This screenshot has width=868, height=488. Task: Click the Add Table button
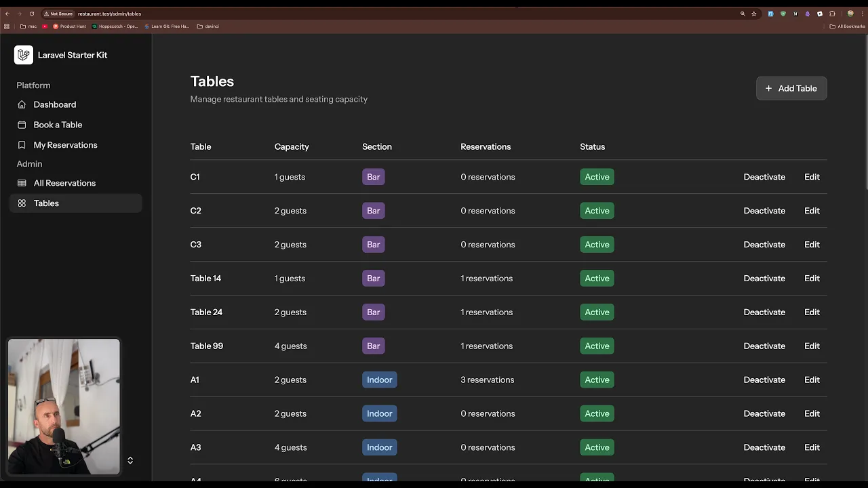point(791,88)
